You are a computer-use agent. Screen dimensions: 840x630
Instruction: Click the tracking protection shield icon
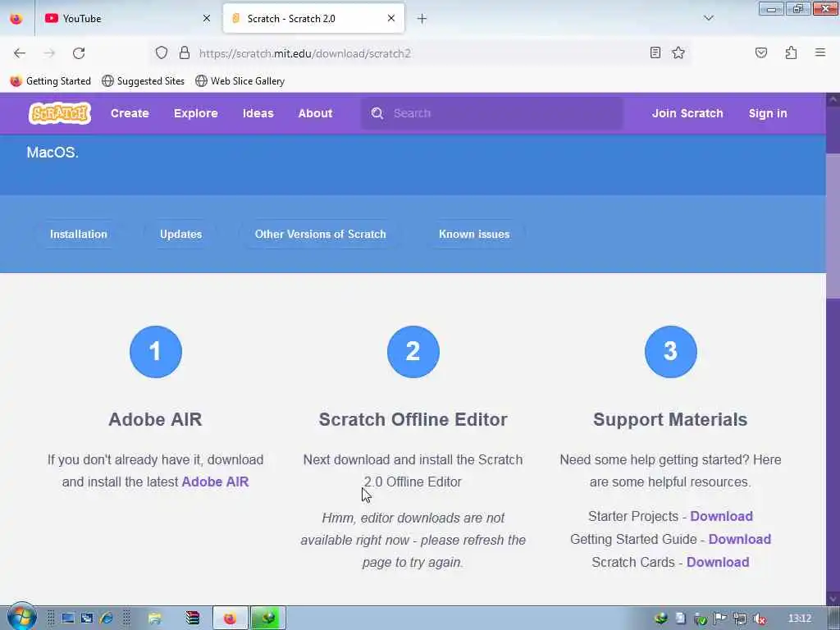162,52
